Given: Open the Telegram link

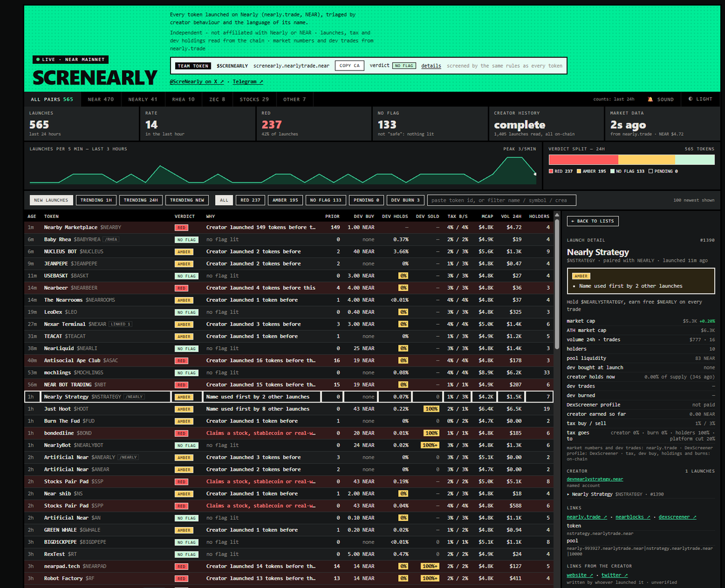Looking at the screenshot, I should (248, 81).
